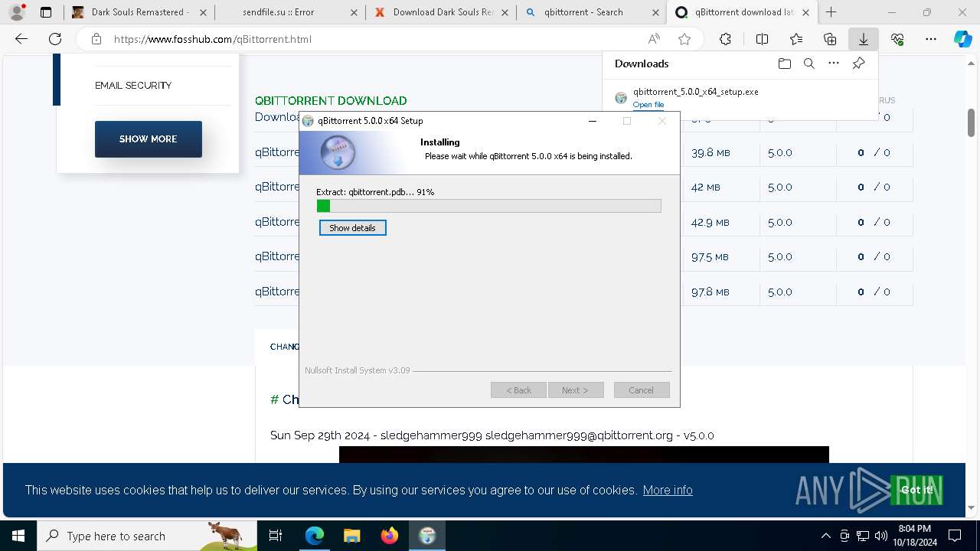980x551 pixels.
Task: Open File Explorer from the taskbar
Action: pos(351,536)
